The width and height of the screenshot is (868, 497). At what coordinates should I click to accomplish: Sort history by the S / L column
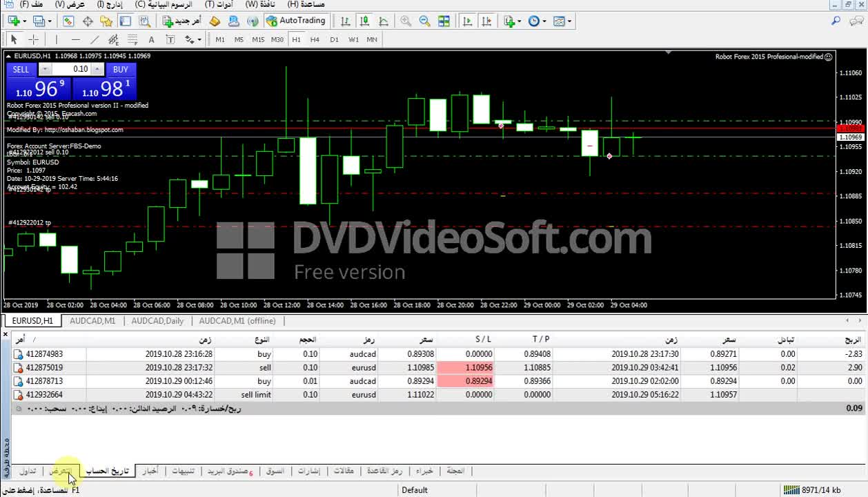point(483,339)
